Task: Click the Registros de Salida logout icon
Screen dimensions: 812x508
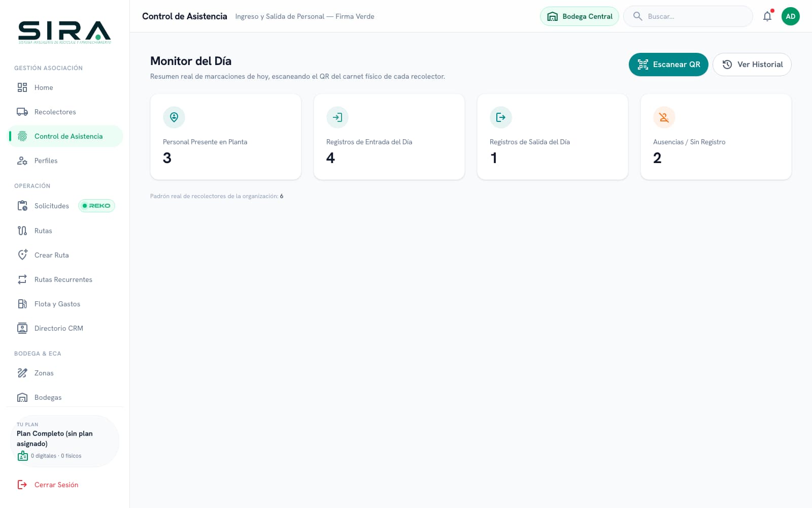Action: (x=501, y=117)
